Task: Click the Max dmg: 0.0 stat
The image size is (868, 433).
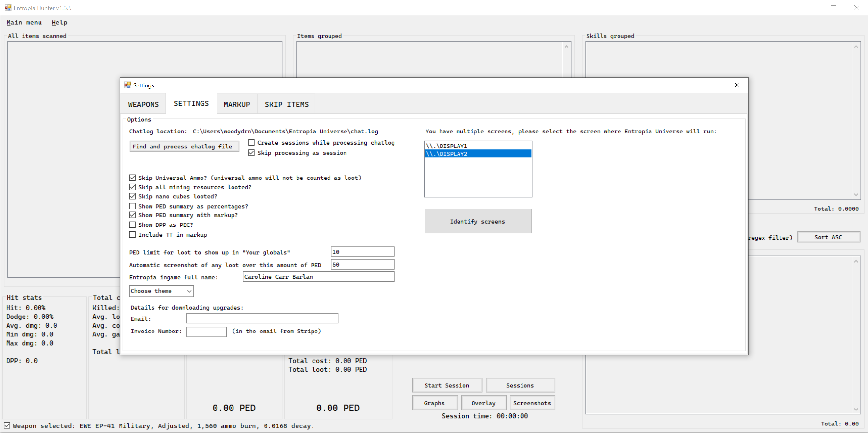Action: coord(30,343)
